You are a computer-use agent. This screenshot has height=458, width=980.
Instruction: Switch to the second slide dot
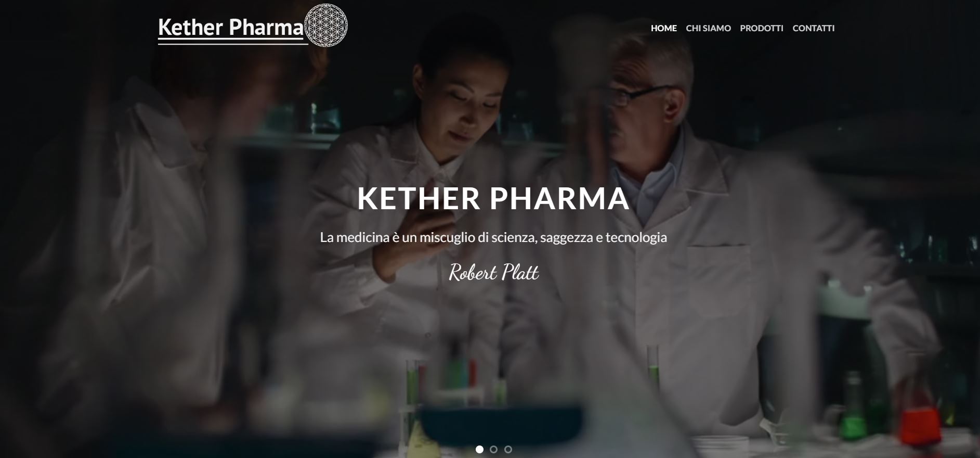(x=494, y=449)
